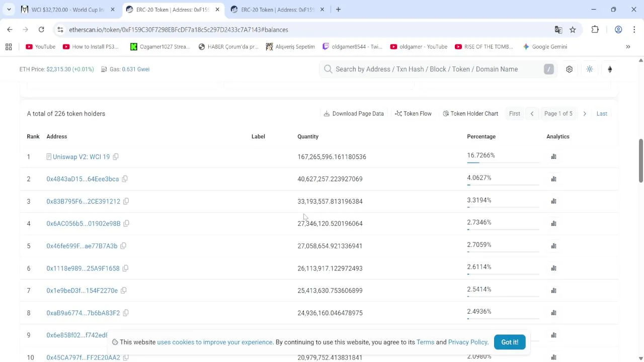Viewport: 644px width, 362px height.
Task: Open analytics for the 2.7346% holder
Action: [553, 224]
